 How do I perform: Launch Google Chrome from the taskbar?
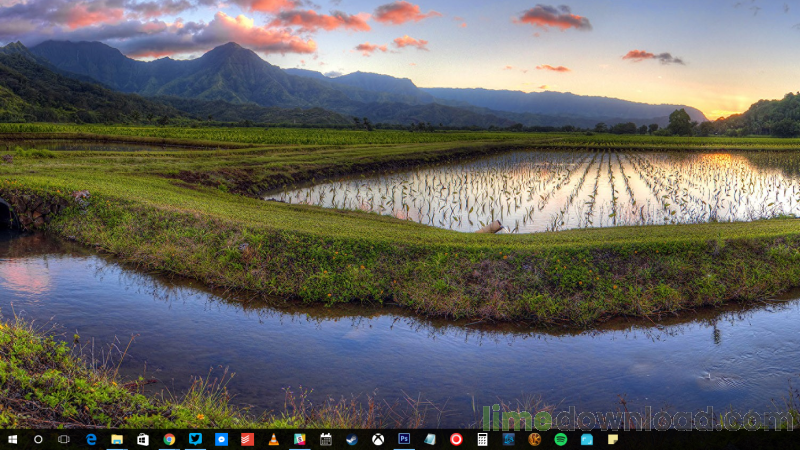[169, 439]
